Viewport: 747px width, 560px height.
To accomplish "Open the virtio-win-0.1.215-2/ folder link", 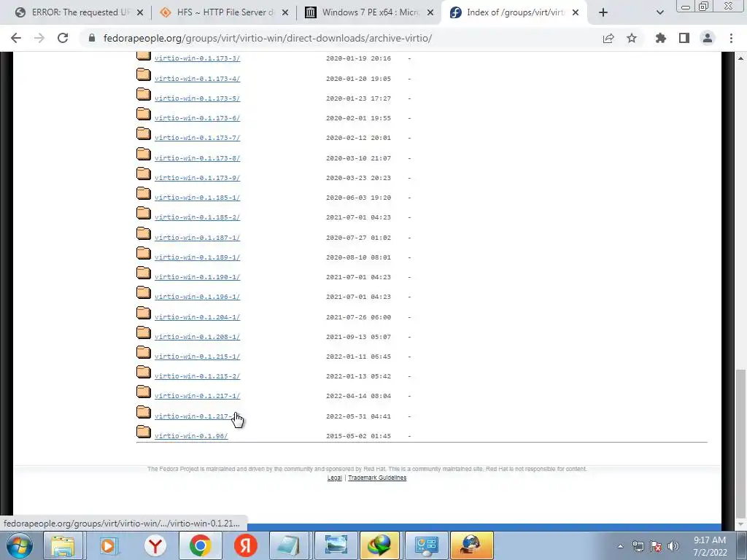I will point(197,377).
